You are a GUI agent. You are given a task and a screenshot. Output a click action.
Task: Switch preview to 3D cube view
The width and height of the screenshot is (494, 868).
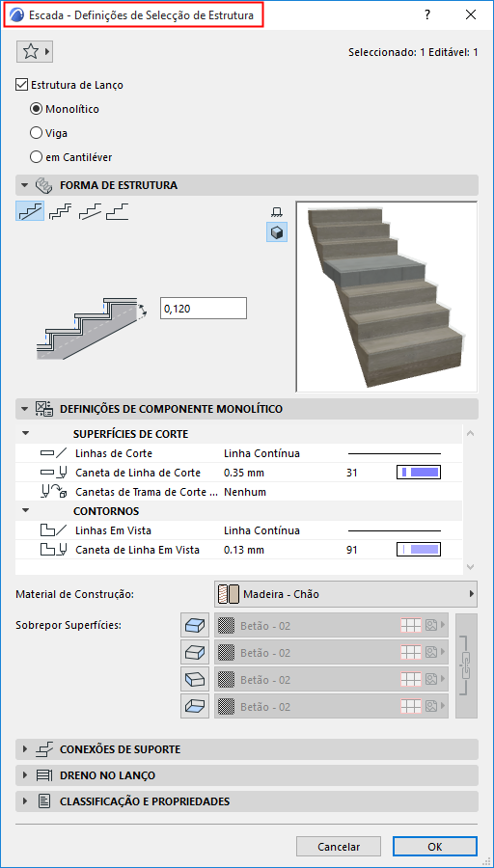276,233
